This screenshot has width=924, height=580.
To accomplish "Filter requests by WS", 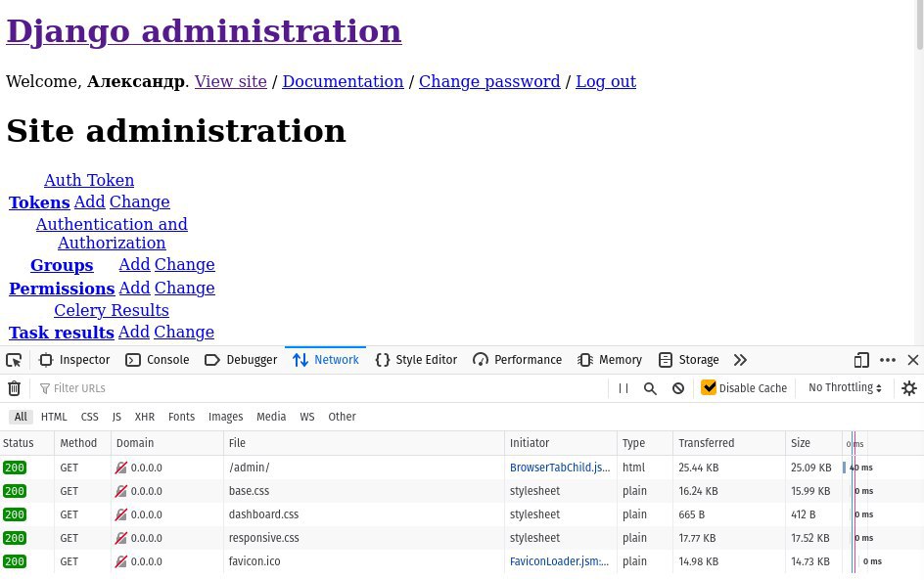I will pos(307,417).
